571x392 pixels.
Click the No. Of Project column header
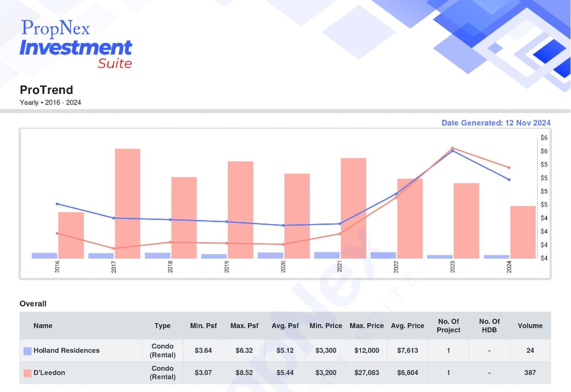pos(448,326)
